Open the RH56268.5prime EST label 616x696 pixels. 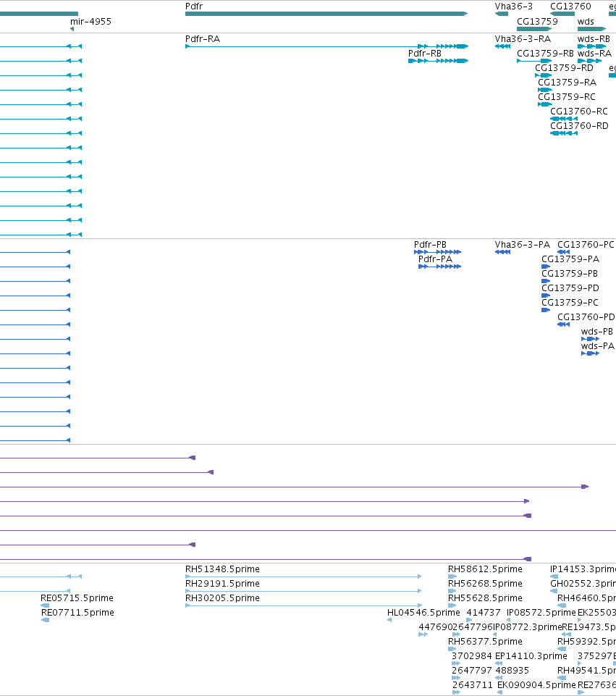(x=485, y=584)
